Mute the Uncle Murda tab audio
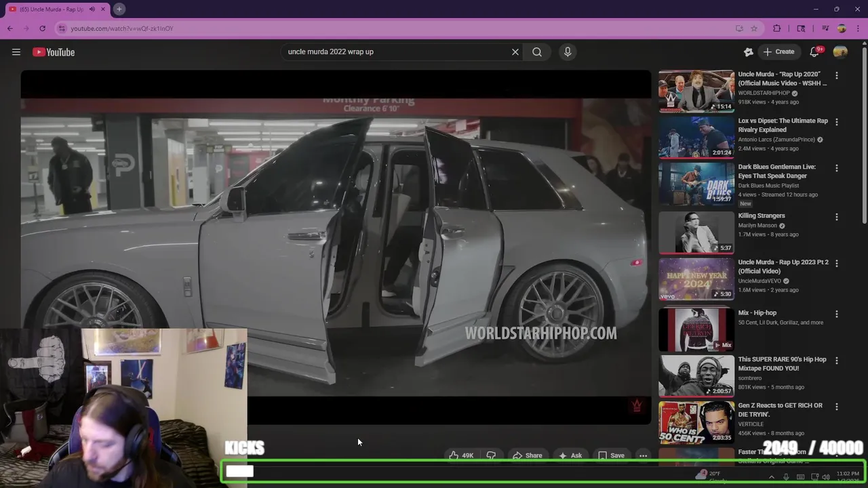 [92, 9]
